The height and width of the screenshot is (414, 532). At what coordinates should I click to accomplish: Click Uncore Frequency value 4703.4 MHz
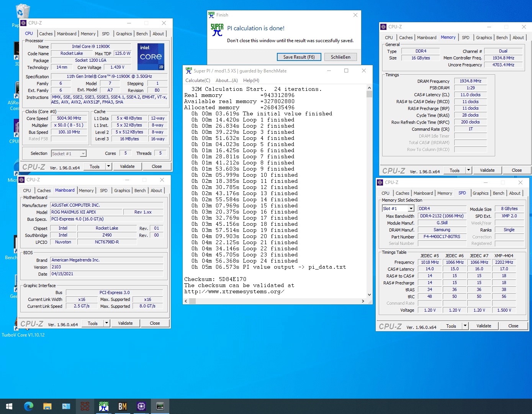(504, 65)
